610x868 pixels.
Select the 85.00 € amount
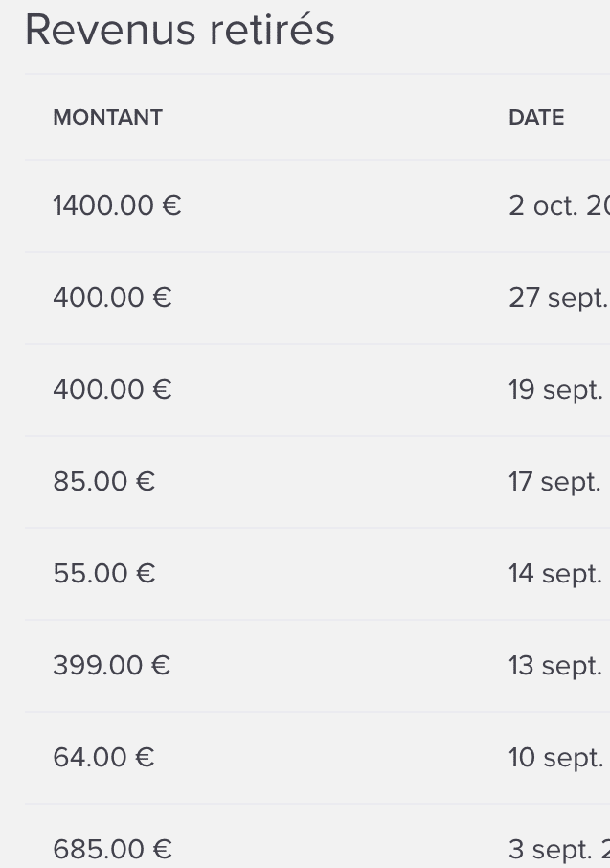pyautogui.click(x=103, y=482)
